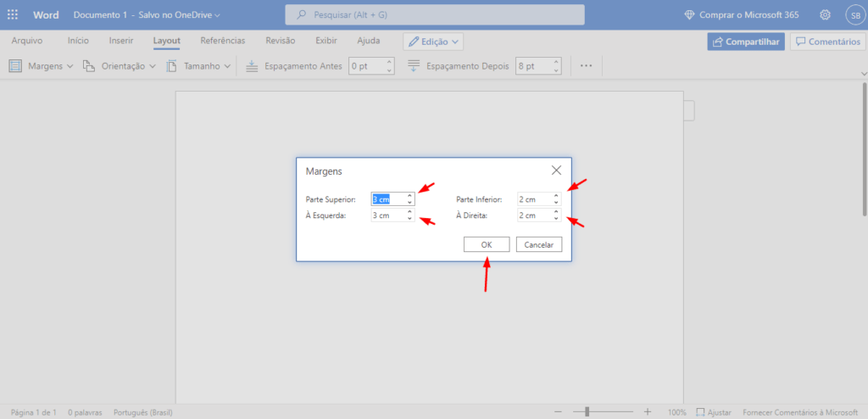Open the Referências tab
This screenshot has height=419, width=868.
(x=222, y=41)
